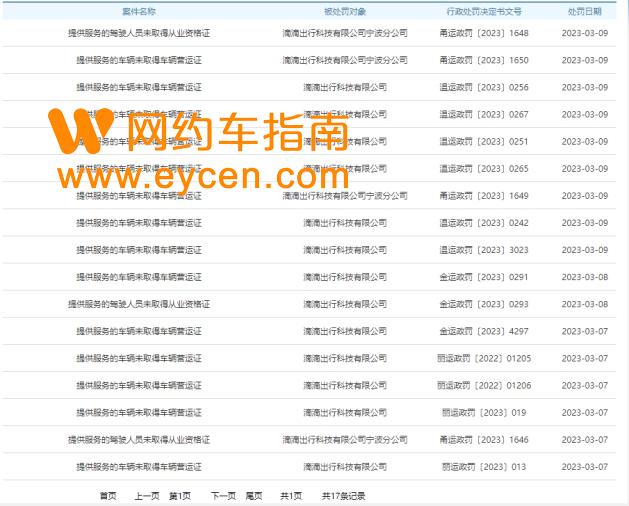Image resolution: width=629 pixels, height=506 pixels.
Task: Click the date in row 温运政罚〔2023〕0267
Action: point(584,114)
